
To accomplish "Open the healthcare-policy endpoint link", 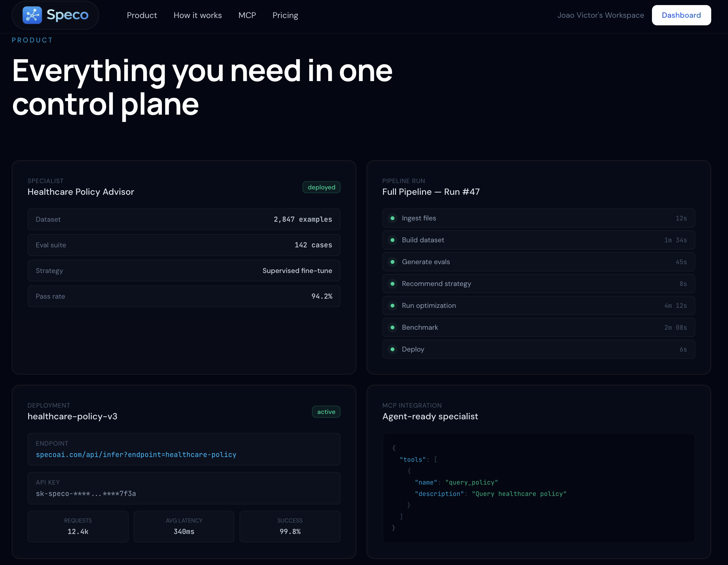I will pos(136,454).
